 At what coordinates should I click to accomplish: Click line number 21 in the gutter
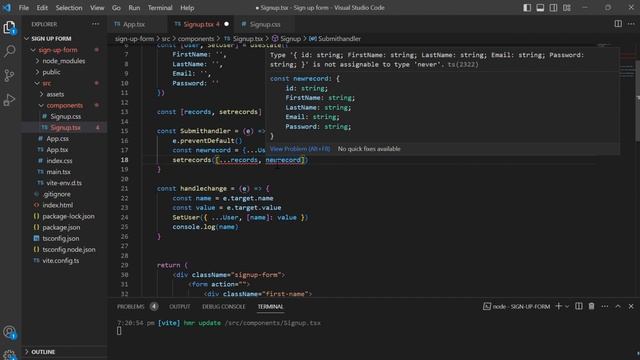pos(124,189)
